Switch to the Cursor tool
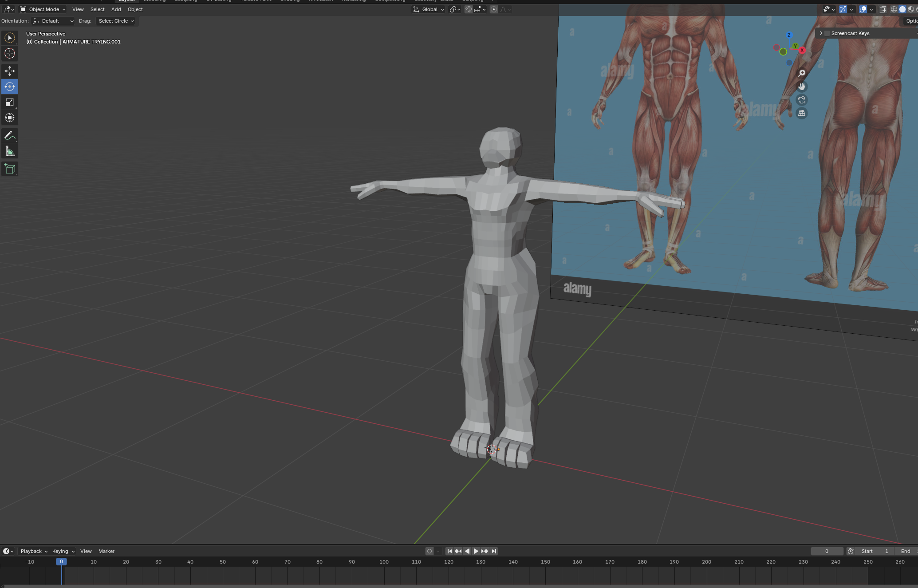The width and height of the screenshot is (918, 588). (x=9, y=54)
